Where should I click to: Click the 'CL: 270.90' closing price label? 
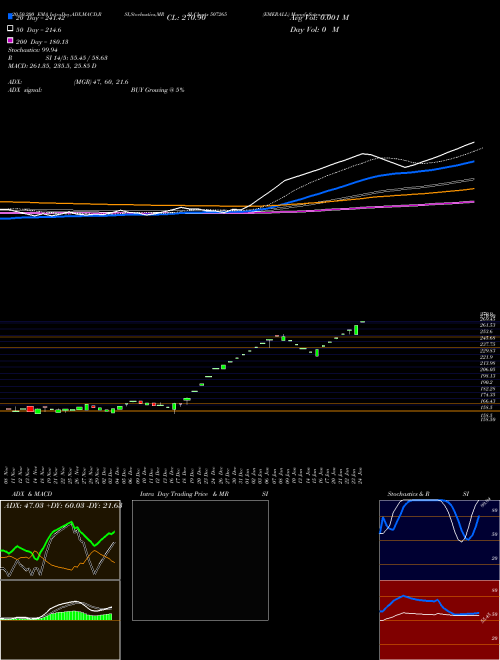[186, 18]
